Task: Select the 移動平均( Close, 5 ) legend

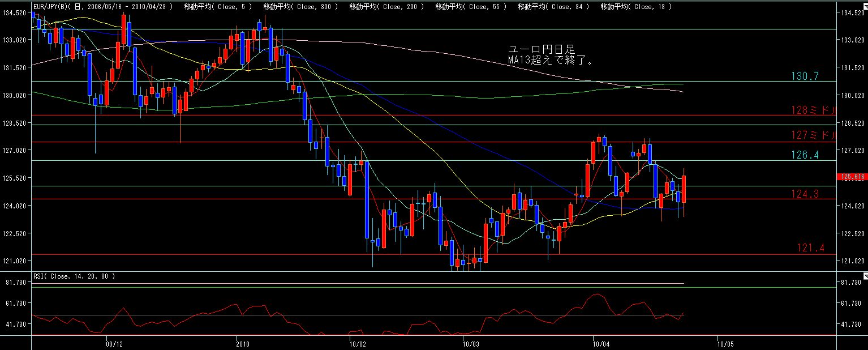Action: (218, 7)
